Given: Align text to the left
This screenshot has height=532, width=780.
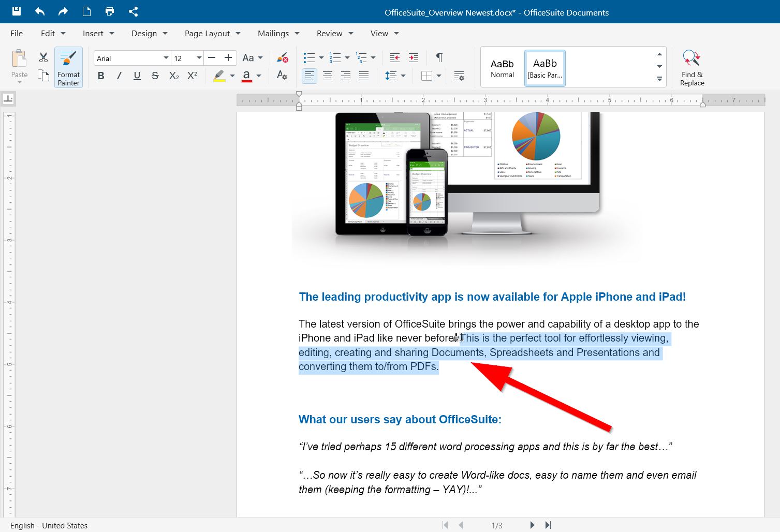Looking at the screenshot, I should click(x=310, y=76).
